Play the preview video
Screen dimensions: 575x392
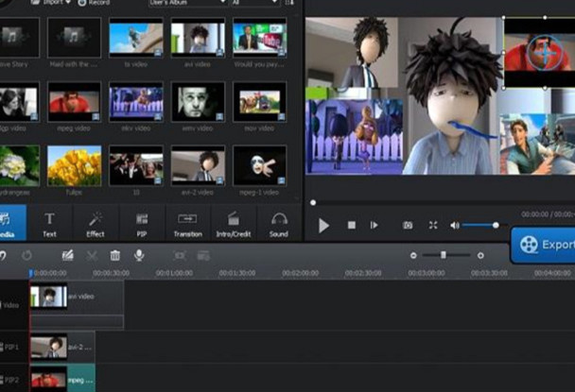pos(323,226)
